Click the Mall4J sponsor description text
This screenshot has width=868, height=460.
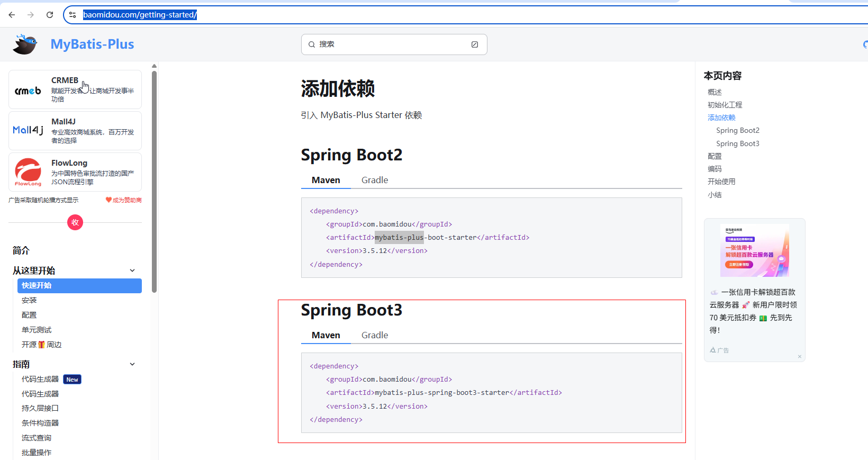pyautogui.click(x=93, y=136)
